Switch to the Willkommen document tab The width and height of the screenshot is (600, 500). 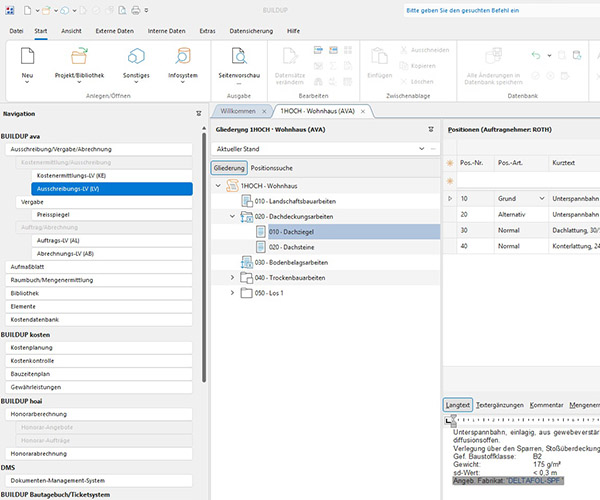[x=238, y=111]
